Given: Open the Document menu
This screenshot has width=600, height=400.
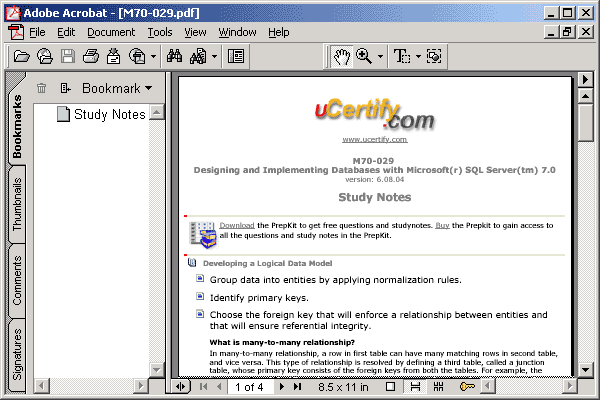Looking at the screenshot, I should (x=111, y=32).
